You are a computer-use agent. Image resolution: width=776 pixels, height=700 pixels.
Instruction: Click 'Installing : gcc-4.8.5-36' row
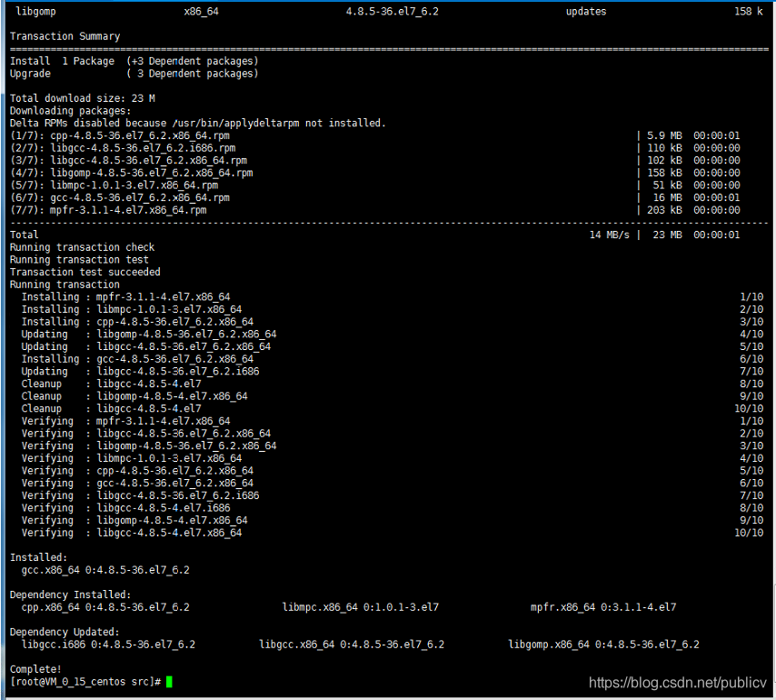click(x=392, y=359)
